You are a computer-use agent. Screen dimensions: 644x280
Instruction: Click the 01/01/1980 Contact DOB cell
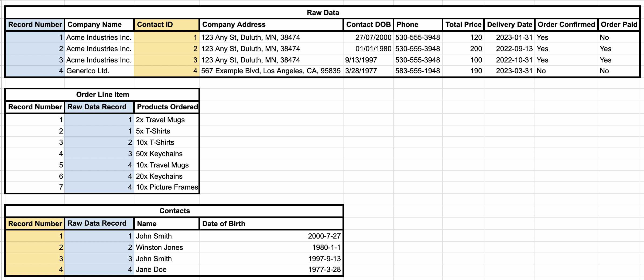[368, 49]
